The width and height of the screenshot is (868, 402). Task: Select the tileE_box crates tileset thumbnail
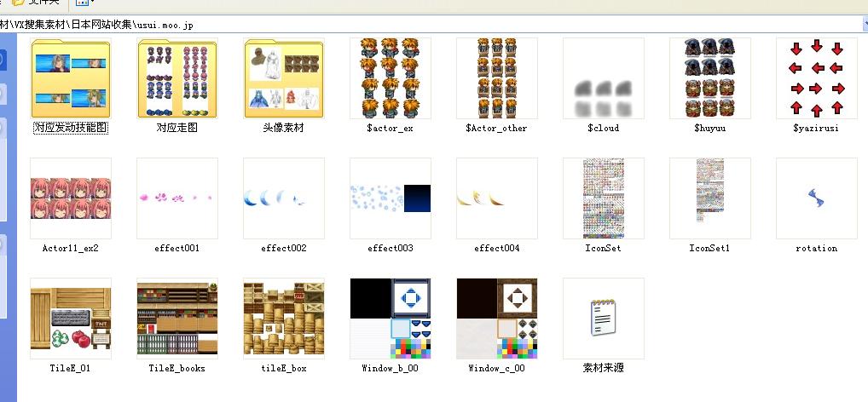(284, 319)
